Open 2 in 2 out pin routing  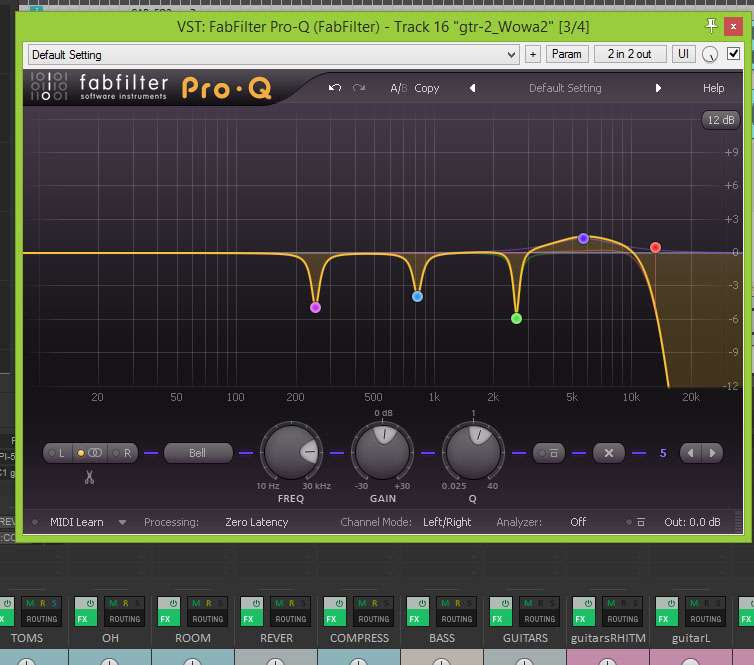tap(630, 54)
